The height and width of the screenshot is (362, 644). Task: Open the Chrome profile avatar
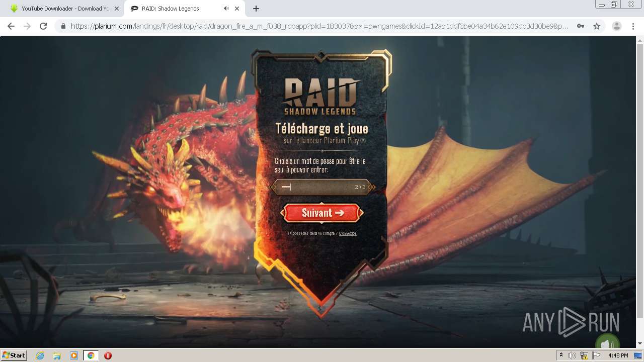tap(617, 26)
